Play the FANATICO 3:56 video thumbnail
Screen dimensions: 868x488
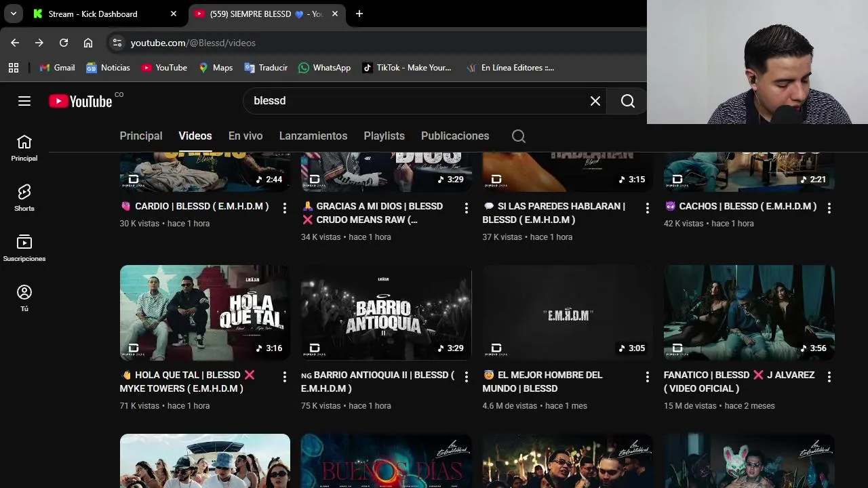[x=749, y=312]
